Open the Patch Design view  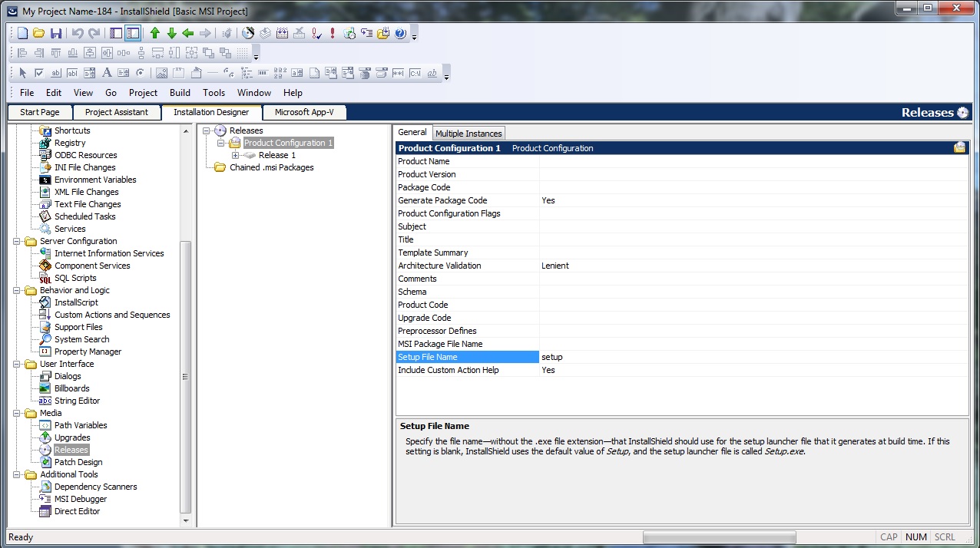point(78,462)
